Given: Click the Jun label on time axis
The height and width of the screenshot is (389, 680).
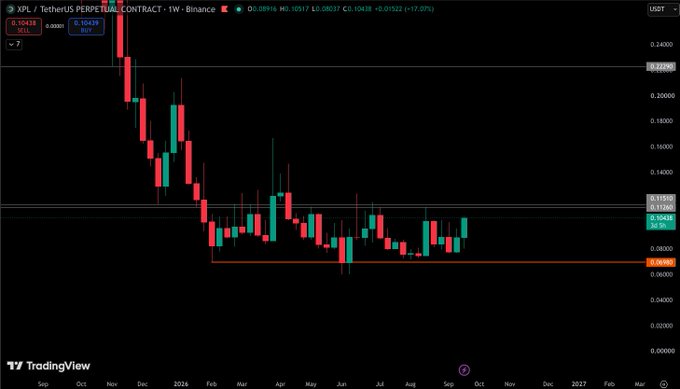Looking at the screenshot, I should tap(341, 384).
